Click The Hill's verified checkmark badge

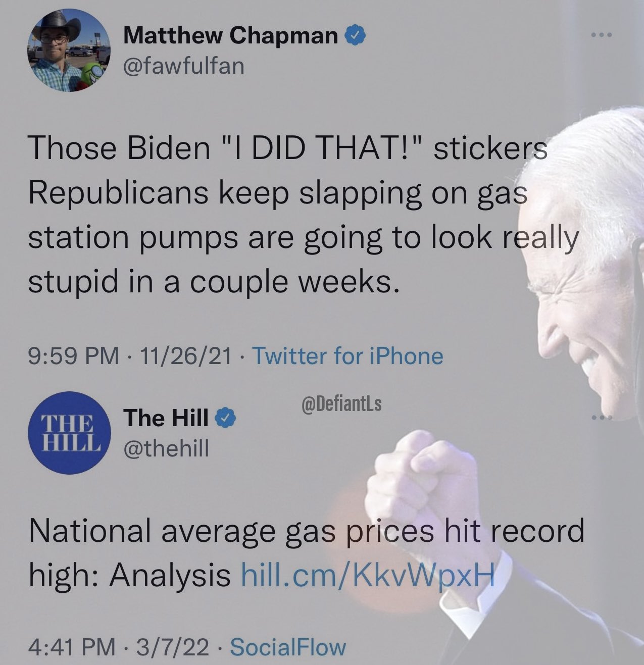tap(225, 418)
